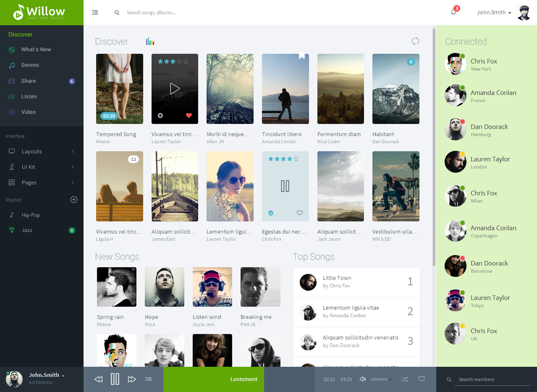This screenshot has width=537, height=392.
Task: Click the hamburger menu toggle icon
Action: pyautogui.click(x=95, y=13)
